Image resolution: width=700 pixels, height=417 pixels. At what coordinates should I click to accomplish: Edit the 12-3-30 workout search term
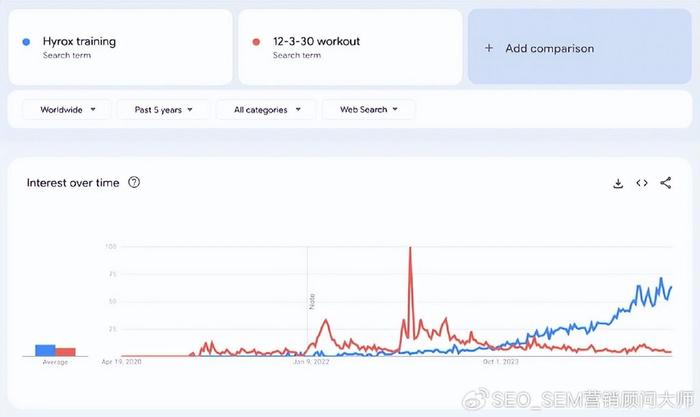(350, 47)
